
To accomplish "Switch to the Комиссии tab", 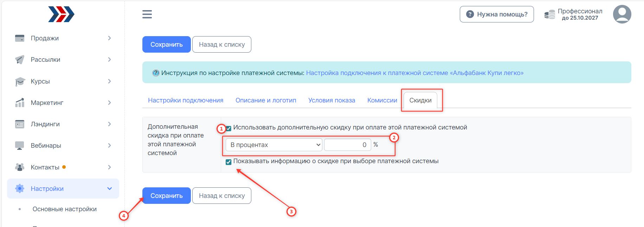I will (382, 100).
